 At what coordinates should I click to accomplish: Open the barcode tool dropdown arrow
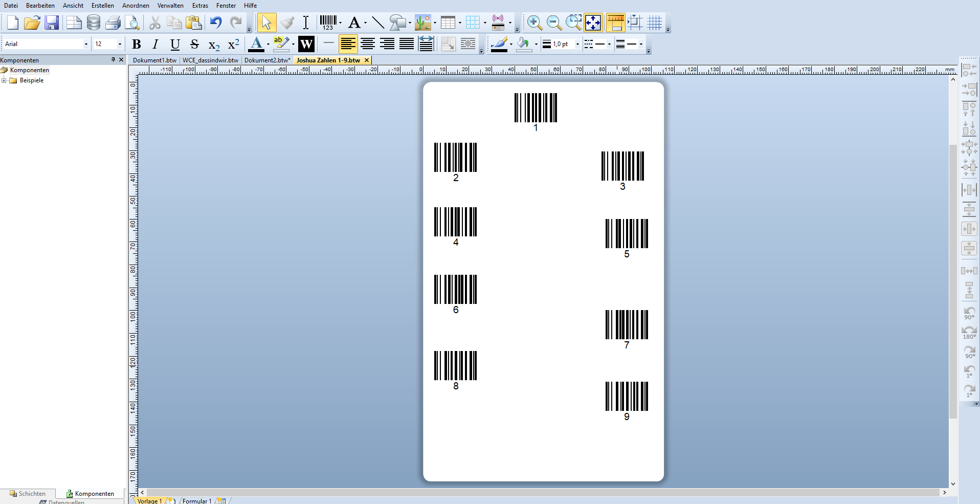point(340,23)
